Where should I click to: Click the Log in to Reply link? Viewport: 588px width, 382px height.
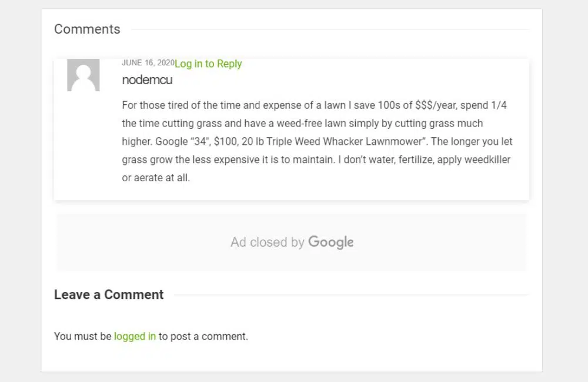tap(208, 64)
